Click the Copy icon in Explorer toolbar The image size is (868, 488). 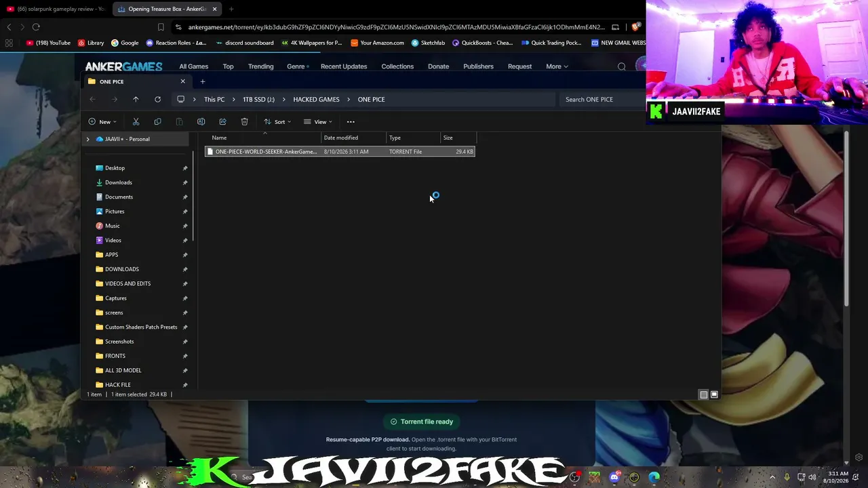click(157, 122)
